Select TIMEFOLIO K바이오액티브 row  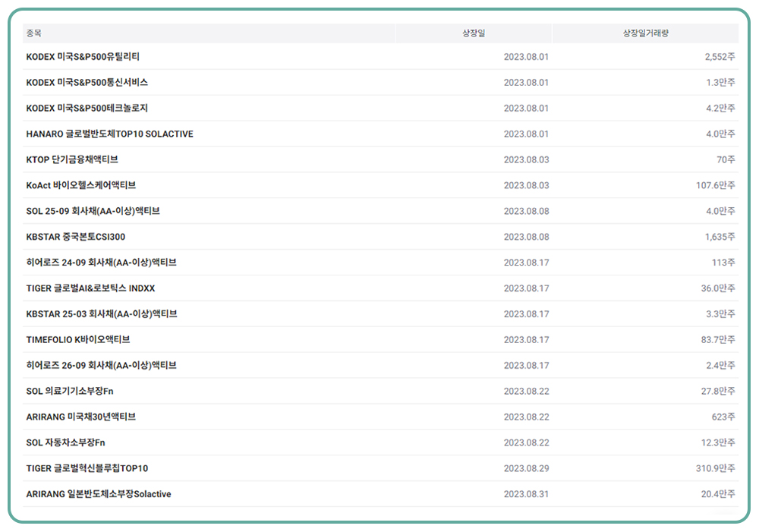(78, 340)
